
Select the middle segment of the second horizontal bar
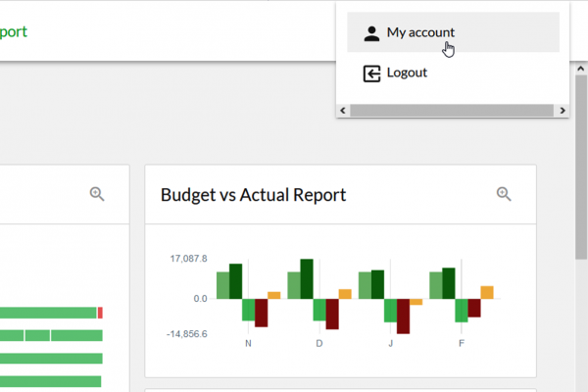(37, 335)
